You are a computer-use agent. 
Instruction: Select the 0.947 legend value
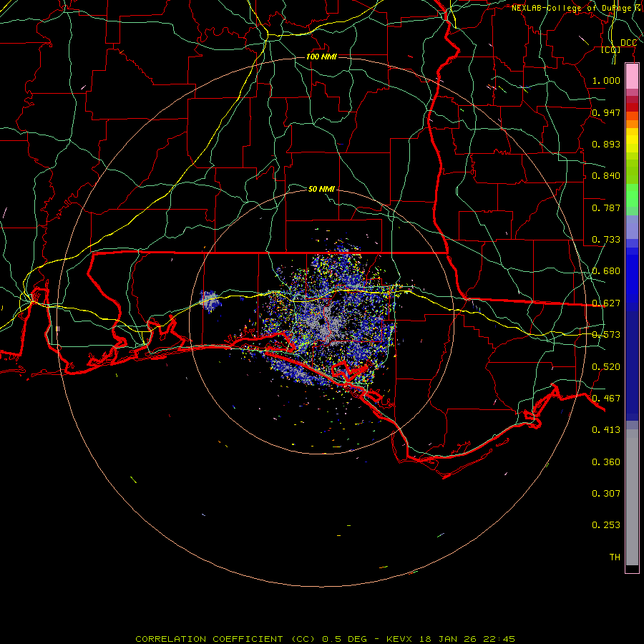pos(606,112)
